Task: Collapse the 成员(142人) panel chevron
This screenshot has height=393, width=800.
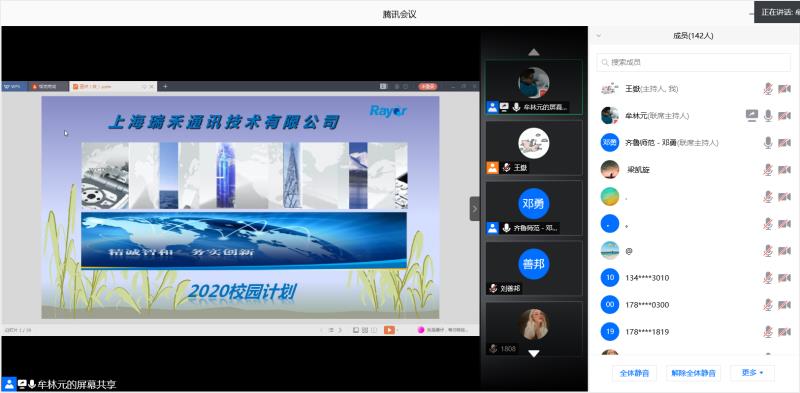Action: click(x=599, y=36)
